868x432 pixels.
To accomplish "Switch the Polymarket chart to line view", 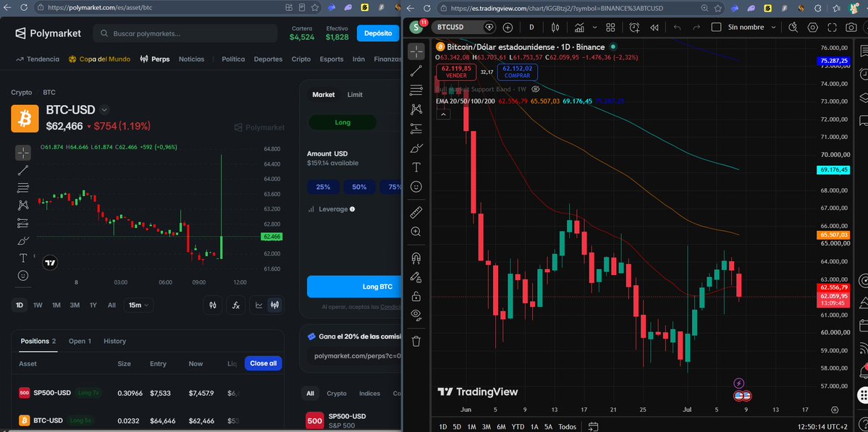I will click(x=258, y=305).
